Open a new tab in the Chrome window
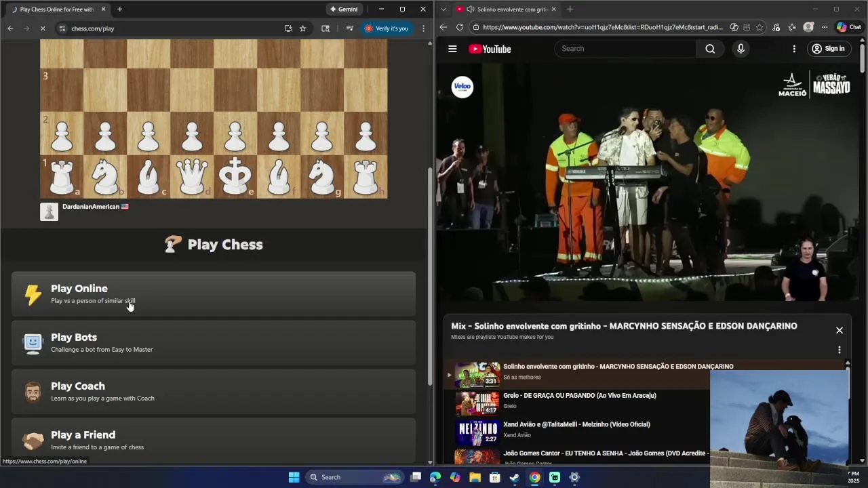The height and width of the screenshot is (488, 868). [x=119, y=9]
